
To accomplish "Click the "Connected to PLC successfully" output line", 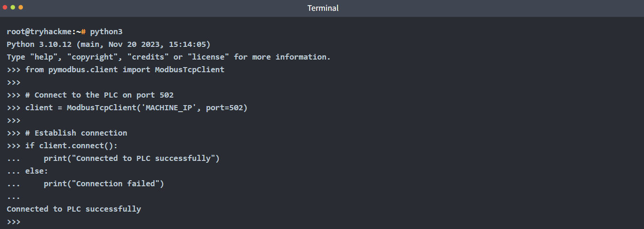I will [74, 209].
